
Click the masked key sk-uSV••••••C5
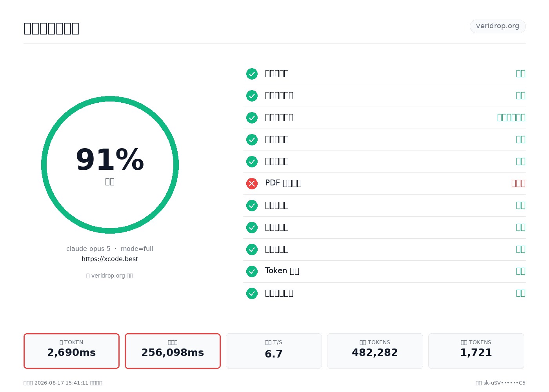click(504, 383)
